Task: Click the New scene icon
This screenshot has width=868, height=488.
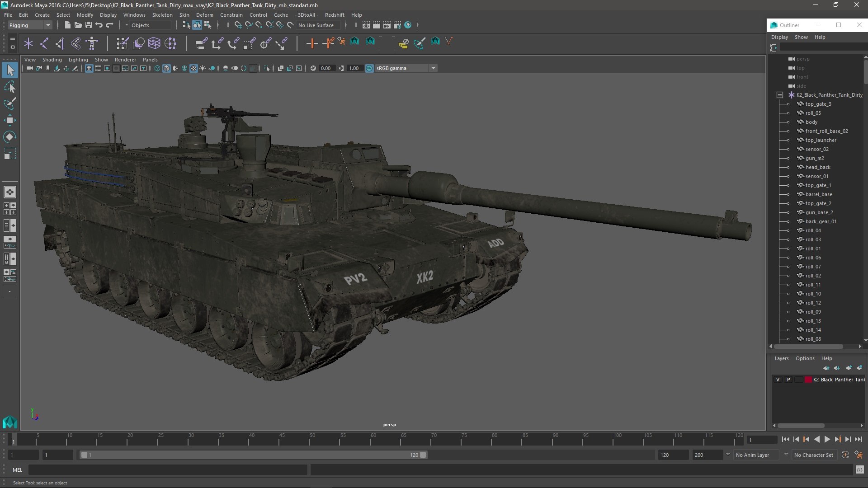Action: (67, 25)
